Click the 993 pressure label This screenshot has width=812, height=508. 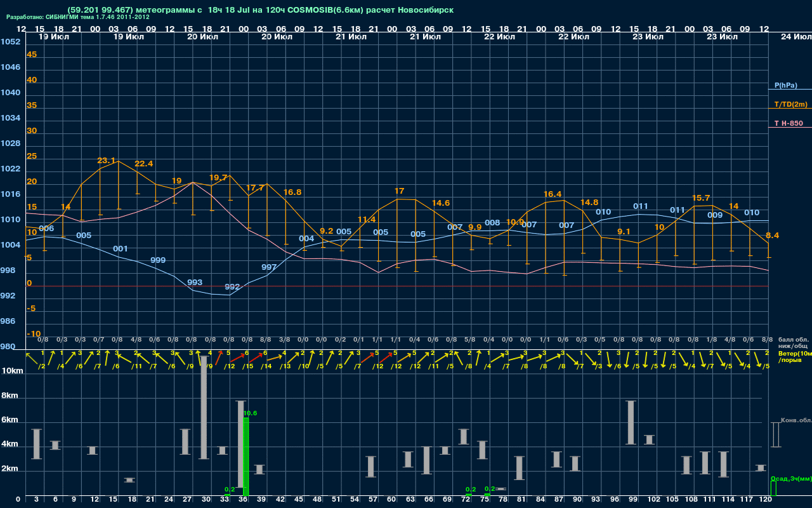195,283
